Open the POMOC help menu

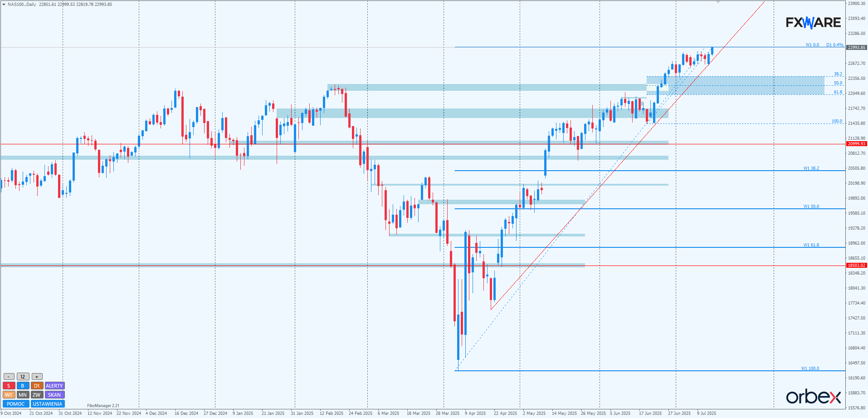[16, 404]
